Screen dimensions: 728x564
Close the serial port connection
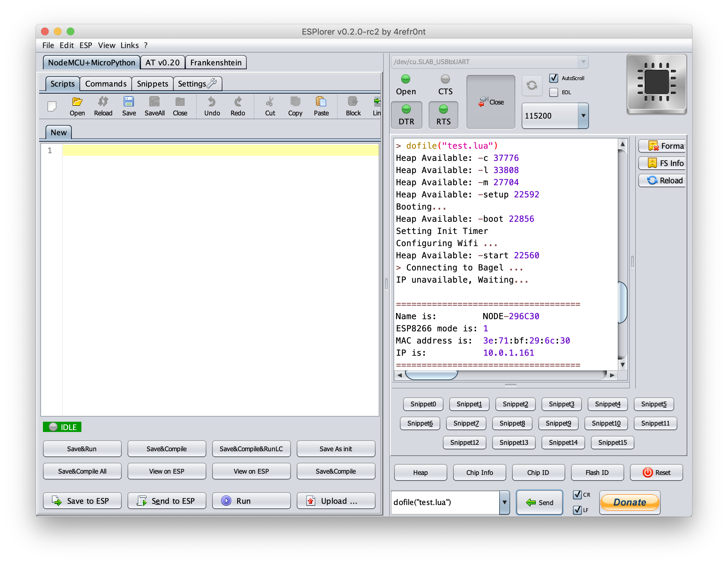tap(491, 102)
